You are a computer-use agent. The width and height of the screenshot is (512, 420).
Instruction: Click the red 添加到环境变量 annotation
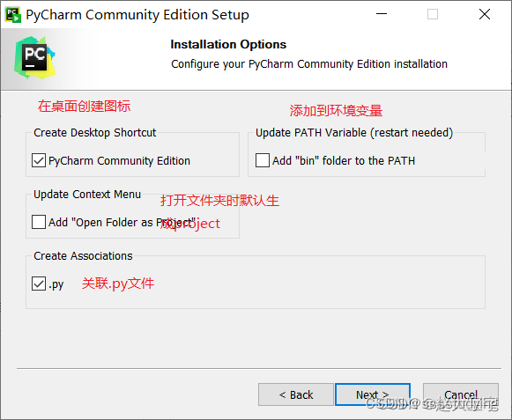pos(336,111)
